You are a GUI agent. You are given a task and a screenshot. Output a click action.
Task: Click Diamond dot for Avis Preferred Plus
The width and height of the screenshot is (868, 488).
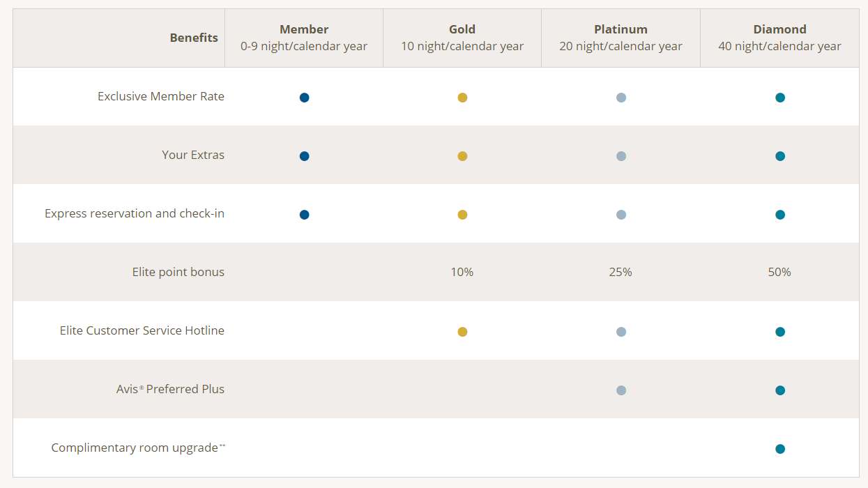(780, 390)
